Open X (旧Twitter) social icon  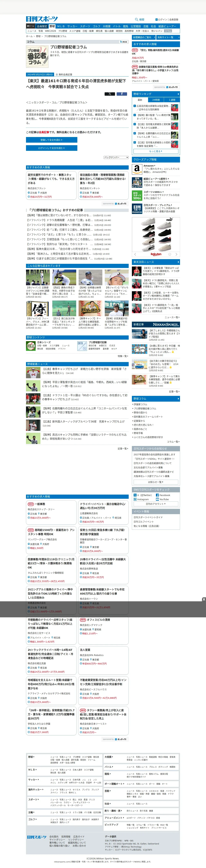tap(135, 495)
